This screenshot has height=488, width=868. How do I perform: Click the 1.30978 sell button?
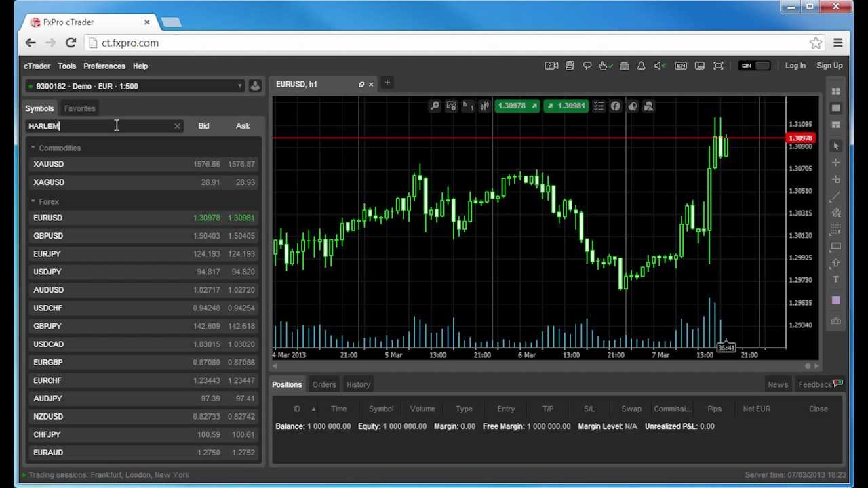(x=517, y=106)
